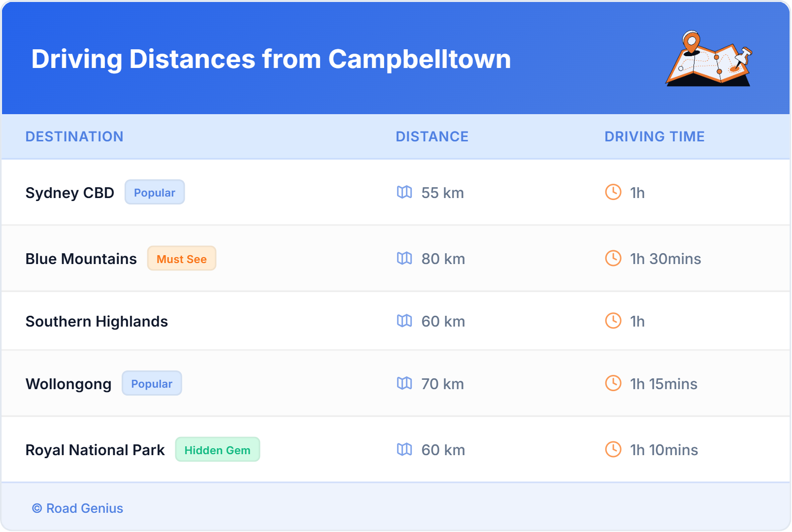Open the DISTANCE column header

pos(432,136)
